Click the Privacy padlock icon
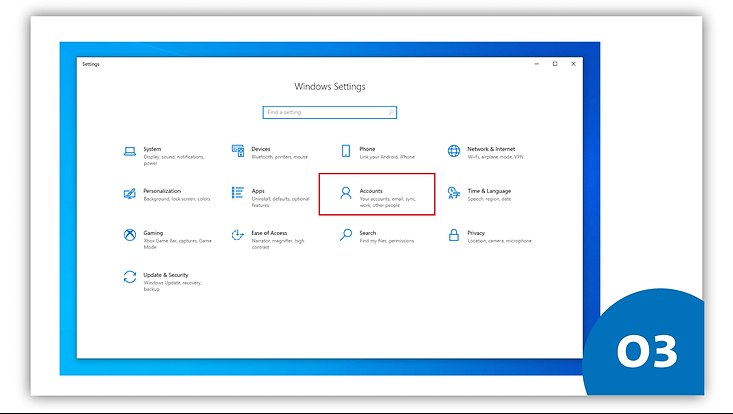733x414 pixels. point(454,235)
